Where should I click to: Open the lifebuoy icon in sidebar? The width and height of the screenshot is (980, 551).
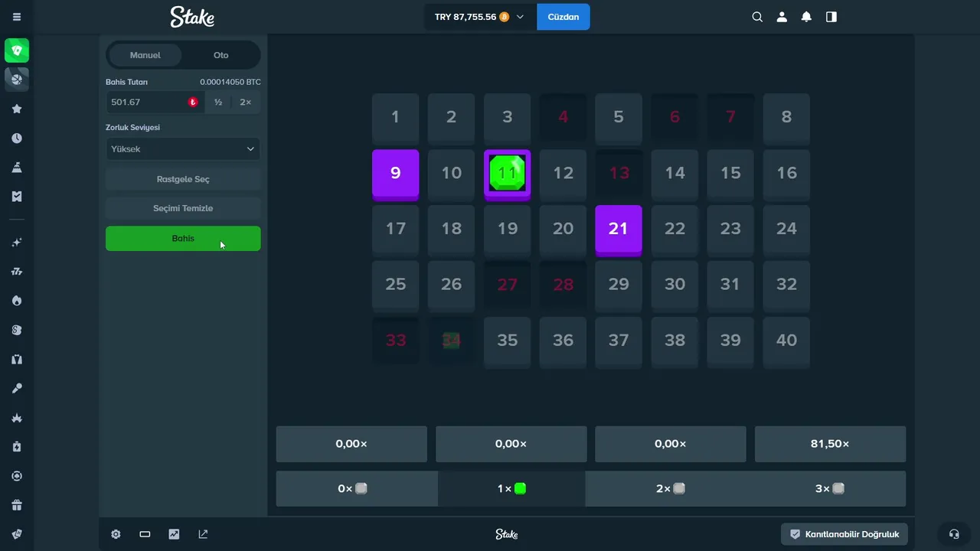tap(17, 476)
